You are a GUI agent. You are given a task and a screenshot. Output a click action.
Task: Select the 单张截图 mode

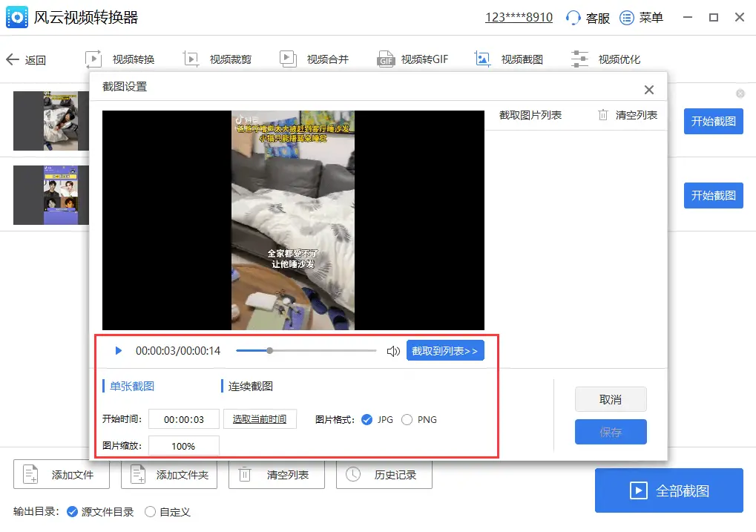[x=131, y=386]
